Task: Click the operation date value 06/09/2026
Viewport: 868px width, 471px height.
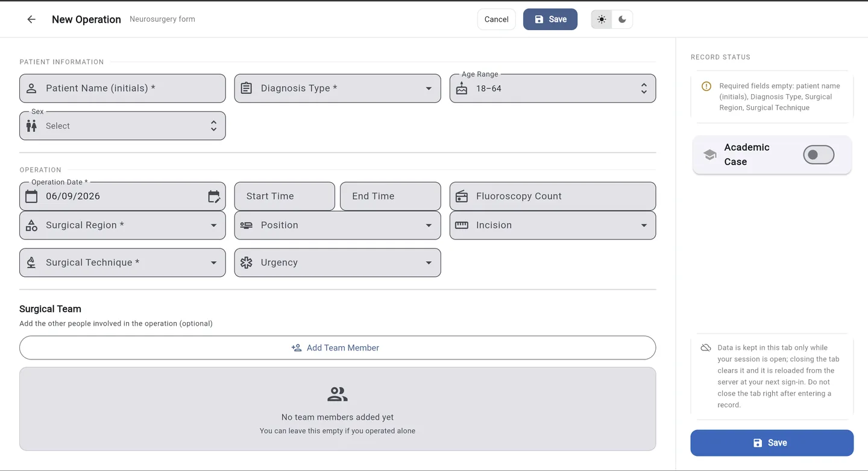Action: [x=73, y=196]
